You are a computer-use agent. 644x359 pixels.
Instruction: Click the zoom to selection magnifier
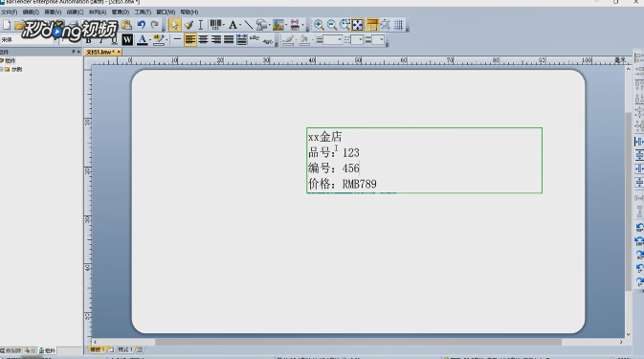(x=345, y=25)
